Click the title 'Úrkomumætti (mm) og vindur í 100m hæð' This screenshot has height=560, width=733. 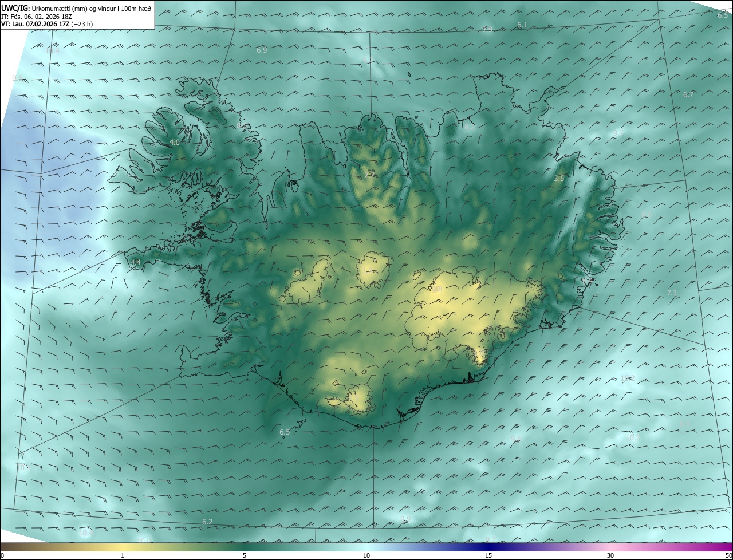(91, 7)
